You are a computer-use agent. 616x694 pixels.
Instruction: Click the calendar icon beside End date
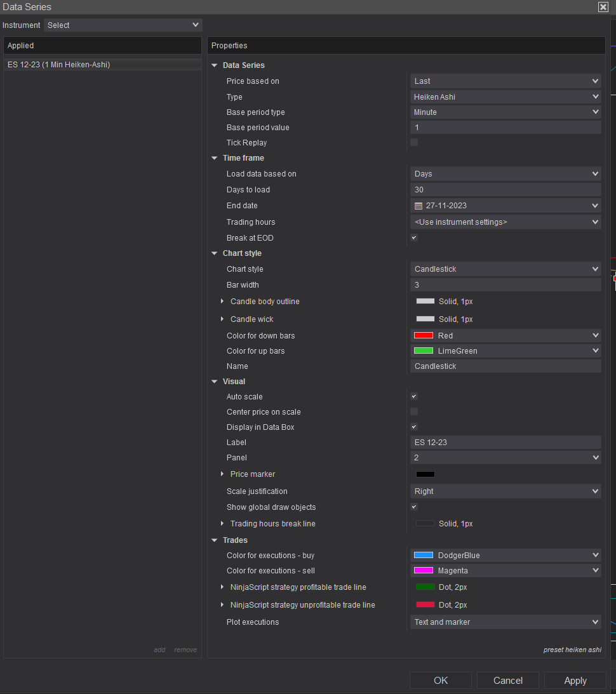click(418, 206)
